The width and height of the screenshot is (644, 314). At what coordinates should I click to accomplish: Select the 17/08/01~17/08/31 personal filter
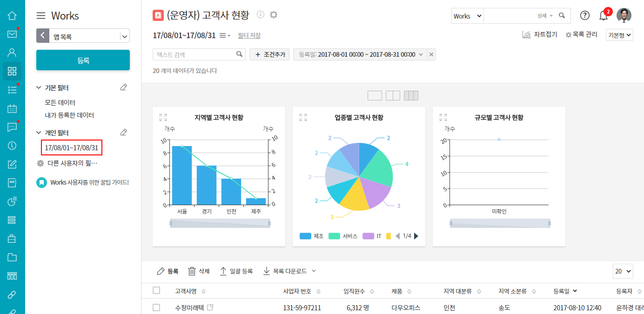pyautogui.click(x=72, y=148)
